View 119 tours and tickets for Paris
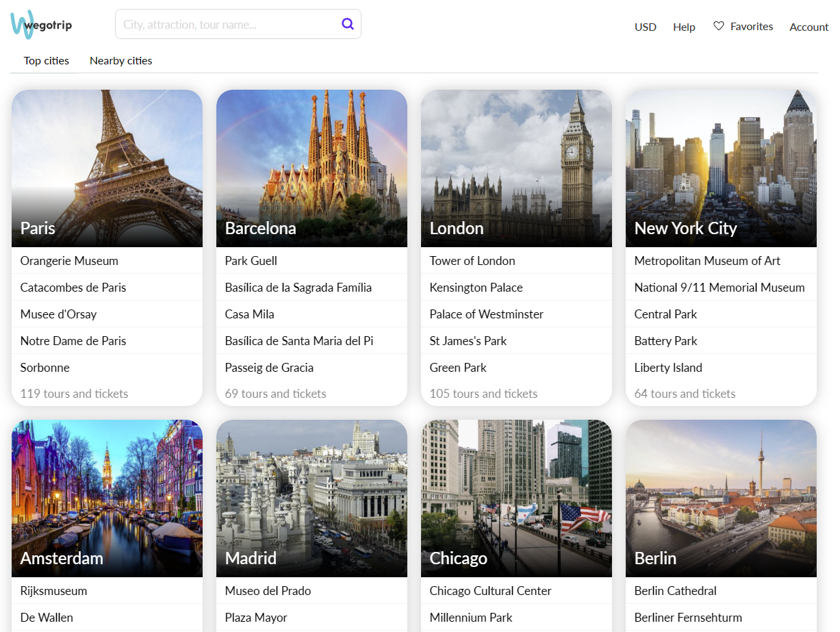The image size is (840, 632). [74, 394]
